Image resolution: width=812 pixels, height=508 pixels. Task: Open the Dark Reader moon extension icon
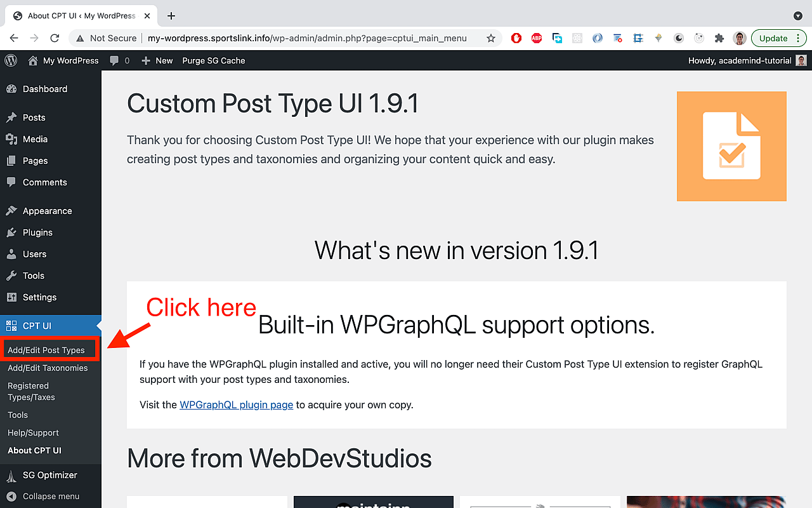(678, 38)
